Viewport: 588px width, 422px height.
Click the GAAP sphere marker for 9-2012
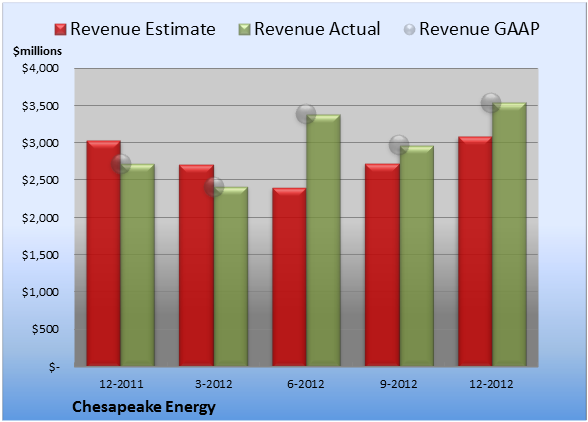(399, 145)
